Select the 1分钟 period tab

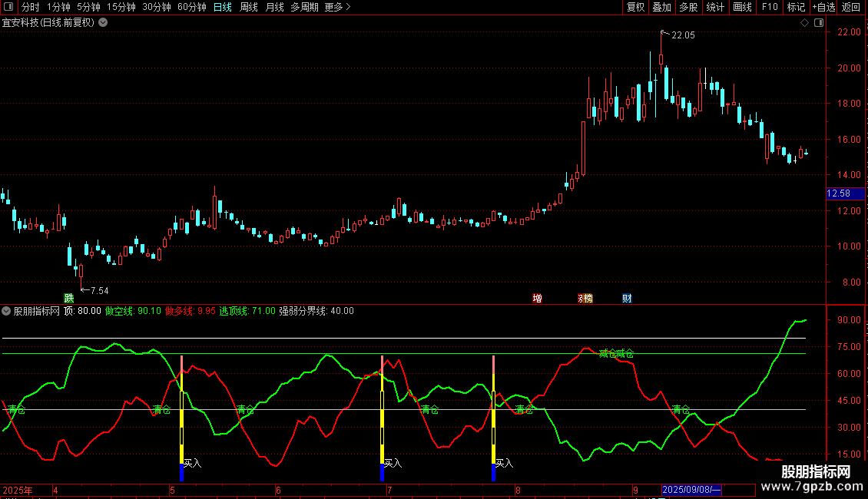(58, 7)
